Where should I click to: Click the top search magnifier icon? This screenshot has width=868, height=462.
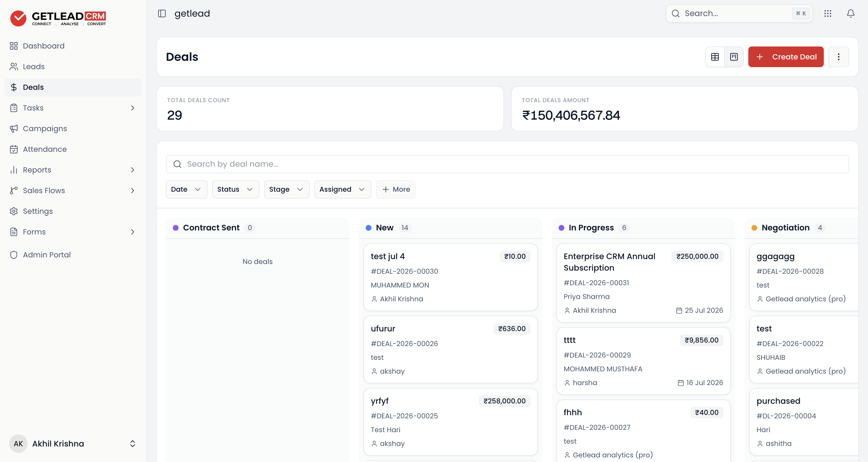[x=675, y=13]
